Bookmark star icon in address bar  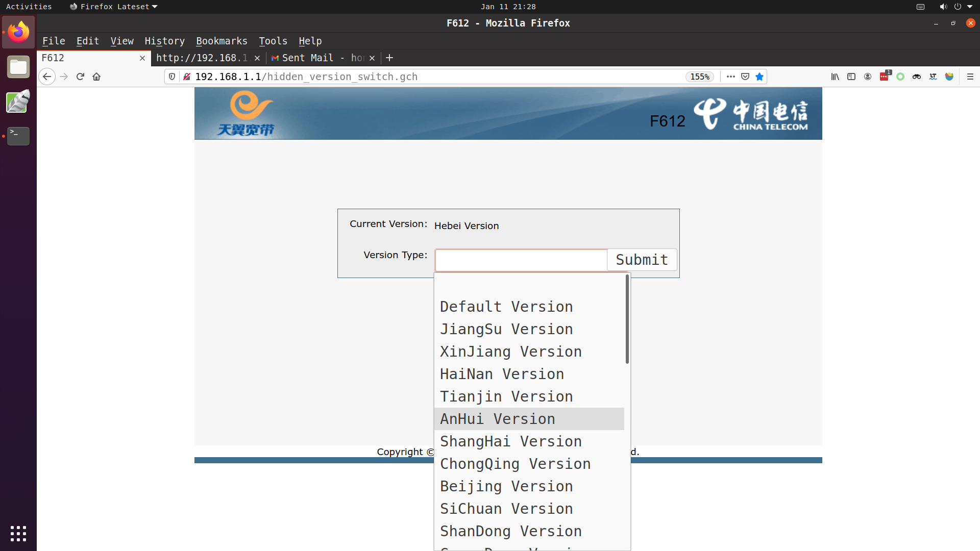[759, 77]
